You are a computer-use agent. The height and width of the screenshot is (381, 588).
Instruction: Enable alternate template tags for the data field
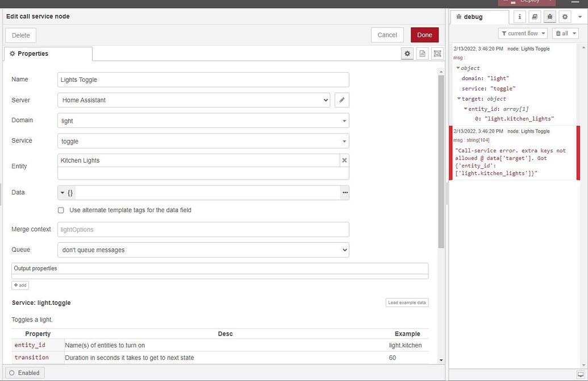(61, 210)
